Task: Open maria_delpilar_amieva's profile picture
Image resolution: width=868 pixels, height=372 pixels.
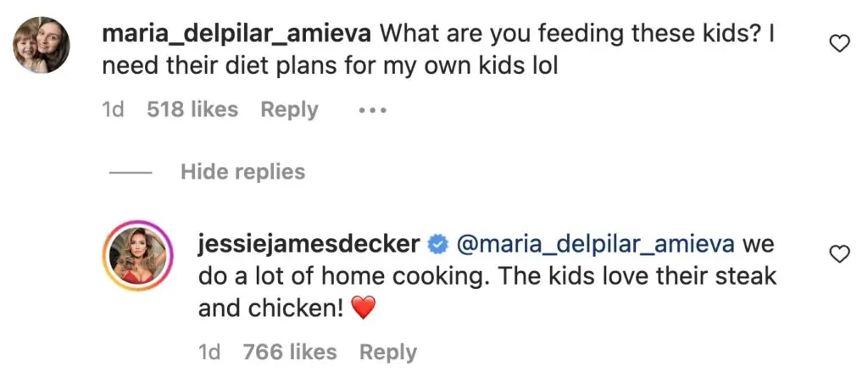Action: tap(42, 46)
